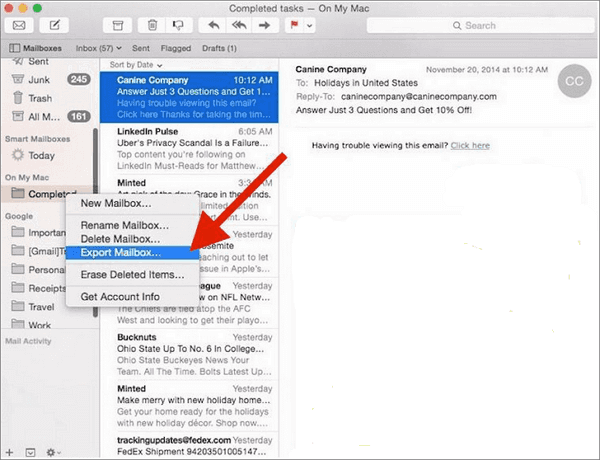Click the CC sender avatar
The image size is (600, 460).
point(574,81)
